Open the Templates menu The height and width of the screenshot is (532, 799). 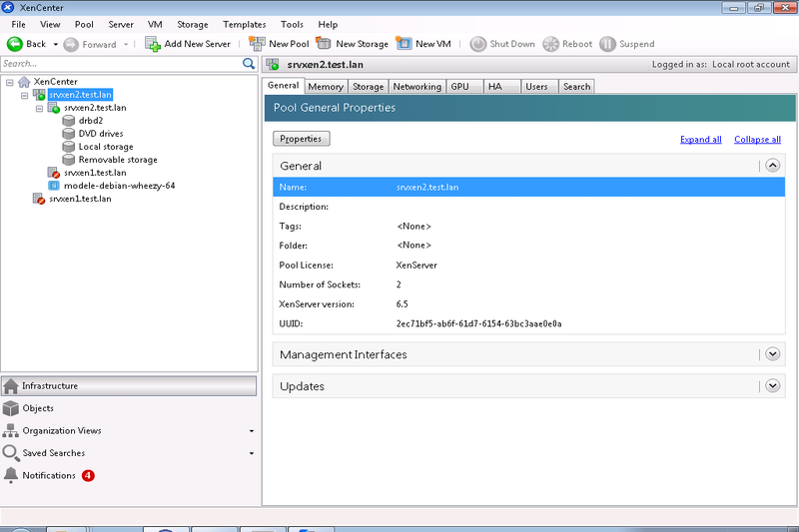pos(244,24)
